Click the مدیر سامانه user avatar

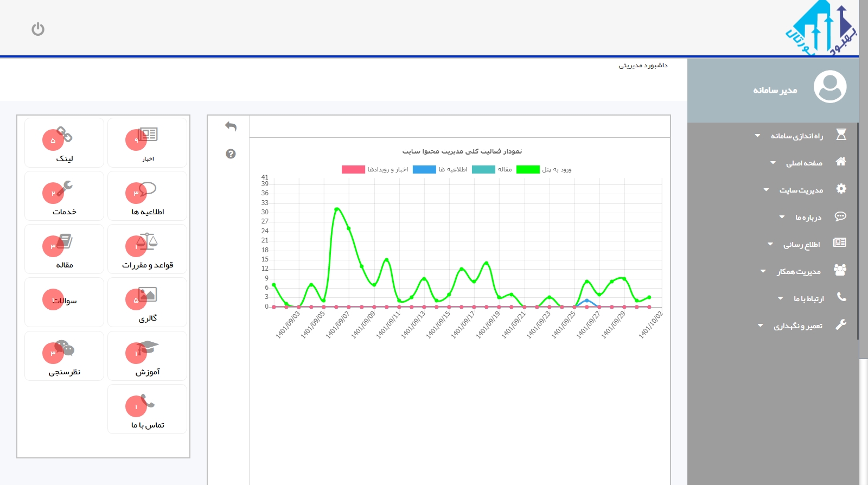(x=829, y=87)
